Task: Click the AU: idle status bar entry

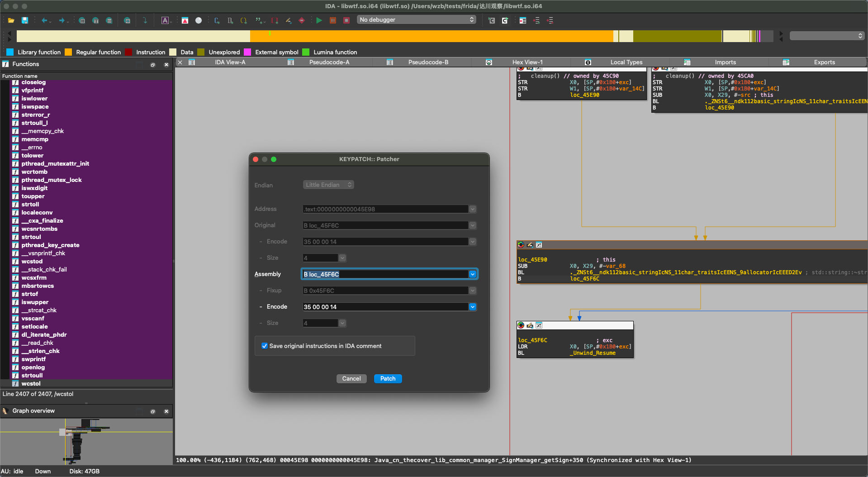Action: pyautogui.click(x=12, y=472)
